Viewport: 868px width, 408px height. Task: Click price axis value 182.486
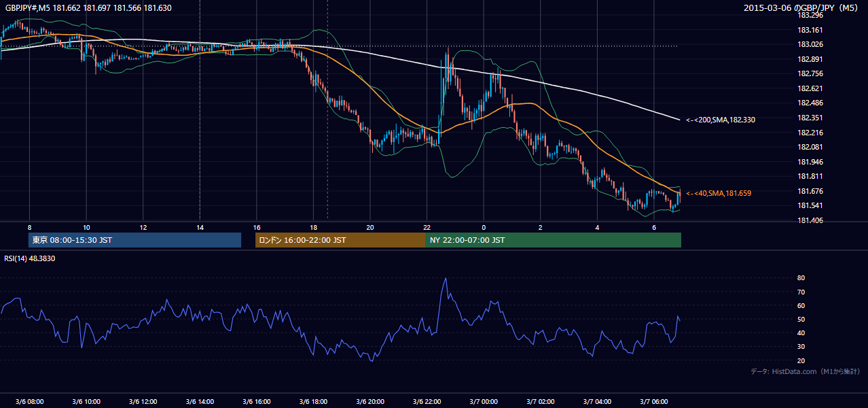point(810,103)
